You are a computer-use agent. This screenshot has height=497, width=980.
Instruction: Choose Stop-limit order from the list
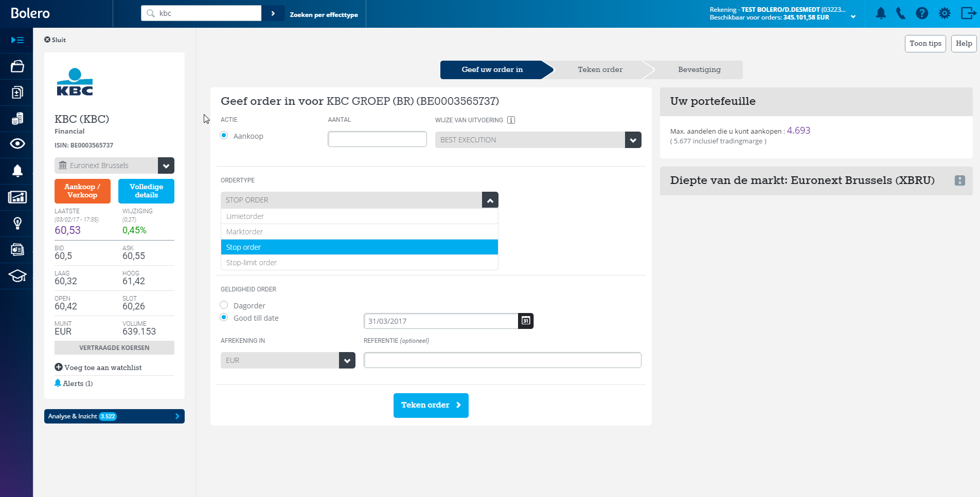360,263
